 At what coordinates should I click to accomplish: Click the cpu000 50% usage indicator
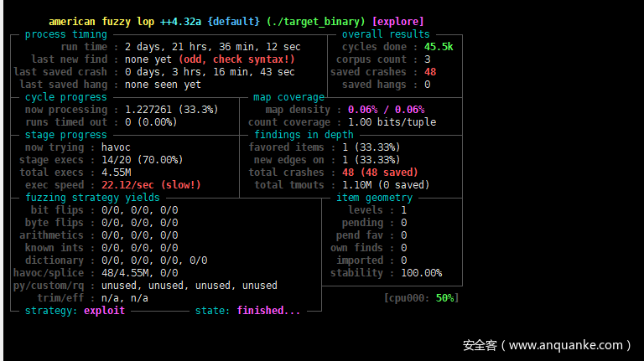click(x=421, y=297)
